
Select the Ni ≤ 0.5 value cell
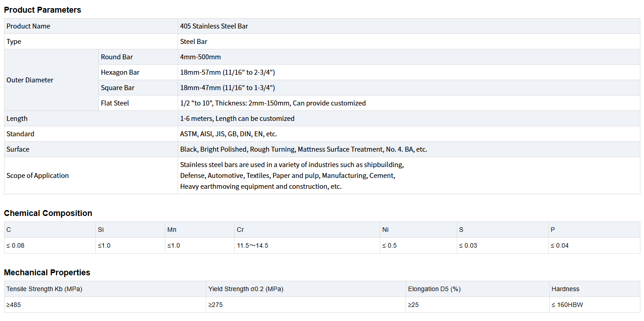point(389,245)
